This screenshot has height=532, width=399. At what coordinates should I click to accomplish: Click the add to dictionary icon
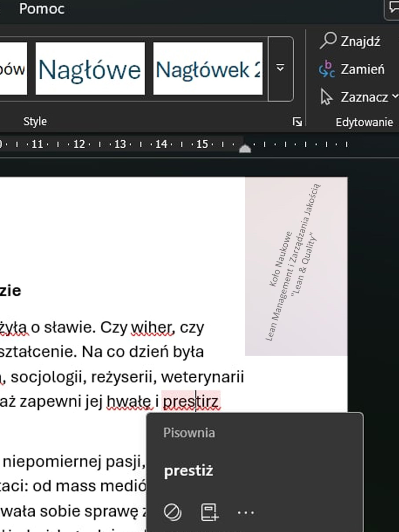pos(209,512)
